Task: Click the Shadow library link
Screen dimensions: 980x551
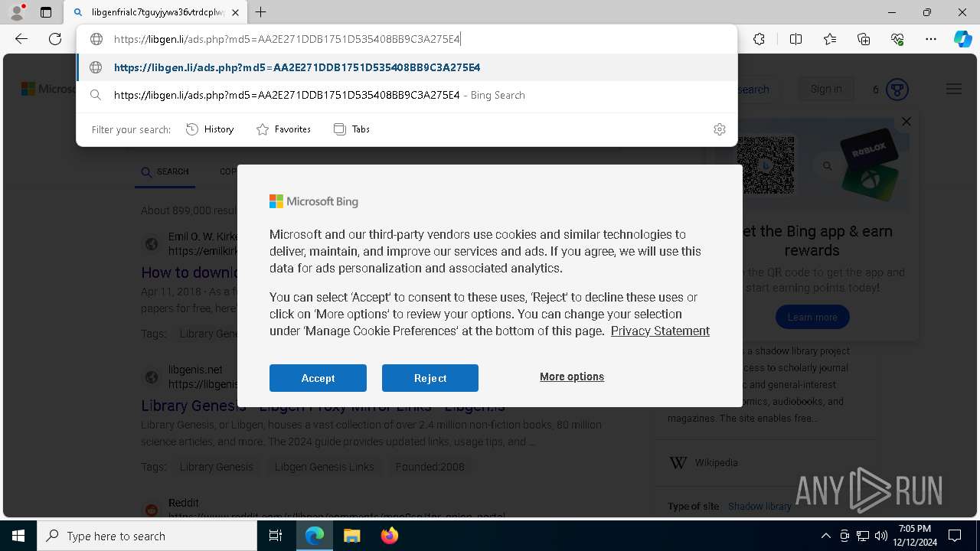Action: pos(759,507)
